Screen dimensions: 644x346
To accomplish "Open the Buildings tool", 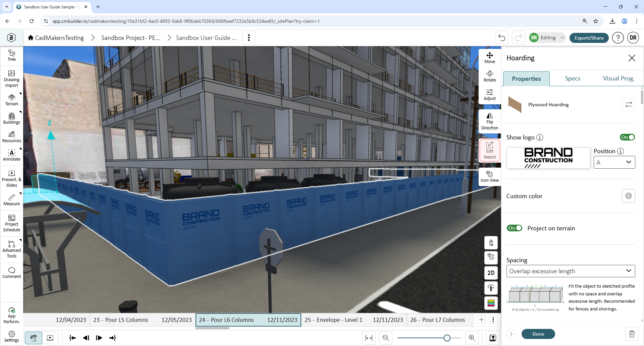I will click(x=12, y=118).
